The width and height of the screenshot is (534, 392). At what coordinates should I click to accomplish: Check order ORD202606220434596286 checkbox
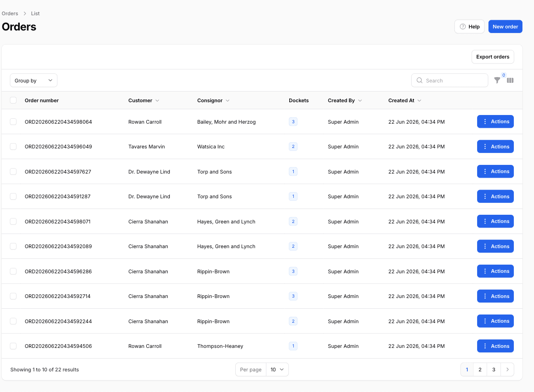pos(13,271)
